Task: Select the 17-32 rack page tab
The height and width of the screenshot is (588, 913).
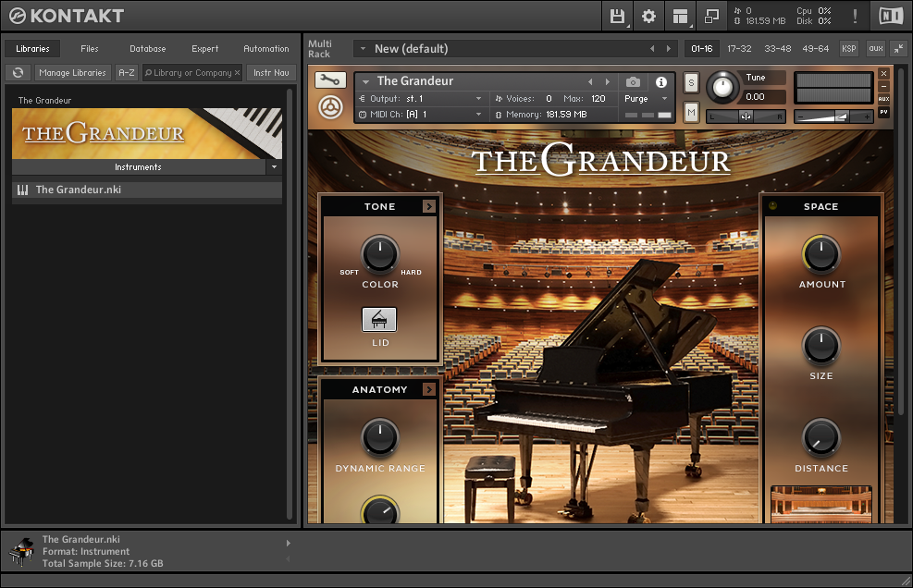Action: (739, 48)
